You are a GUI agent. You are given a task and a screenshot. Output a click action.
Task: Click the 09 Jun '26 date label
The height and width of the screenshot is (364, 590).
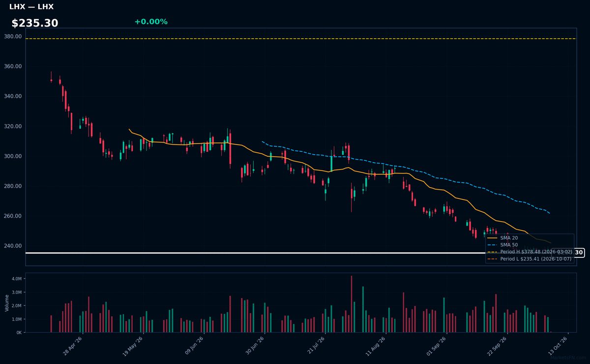tap(194, 345)
